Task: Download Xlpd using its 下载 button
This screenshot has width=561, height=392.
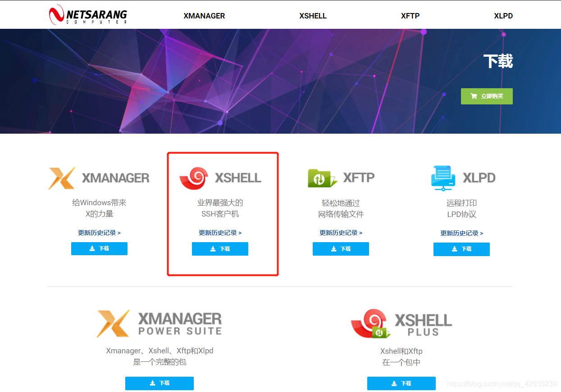Action: coord(461,249)
